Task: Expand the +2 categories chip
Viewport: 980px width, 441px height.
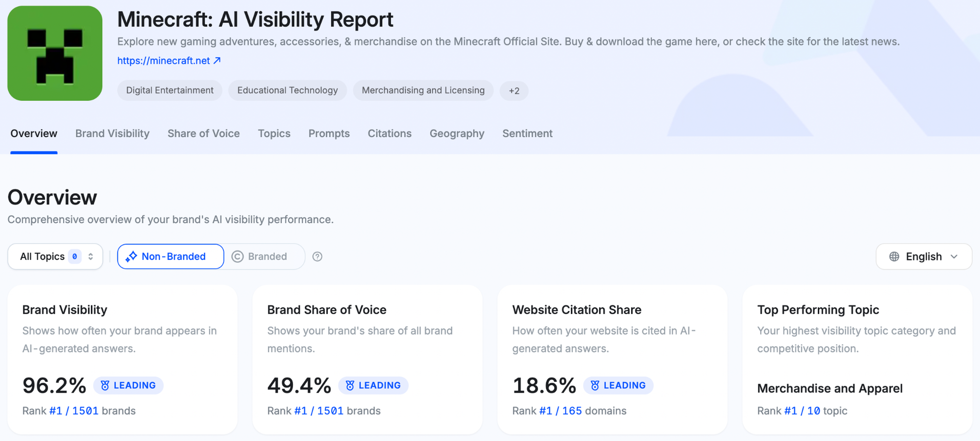Action: coord(514,91)
